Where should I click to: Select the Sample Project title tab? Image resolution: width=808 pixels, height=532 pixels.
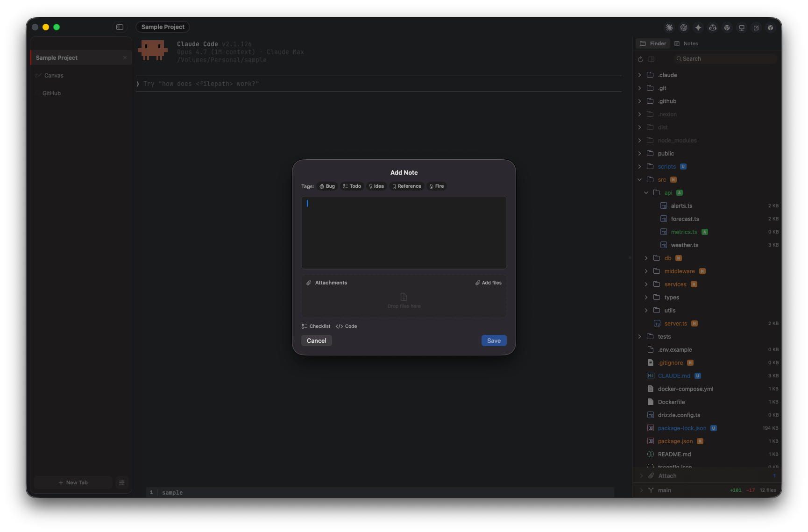[x=163, y=27]
